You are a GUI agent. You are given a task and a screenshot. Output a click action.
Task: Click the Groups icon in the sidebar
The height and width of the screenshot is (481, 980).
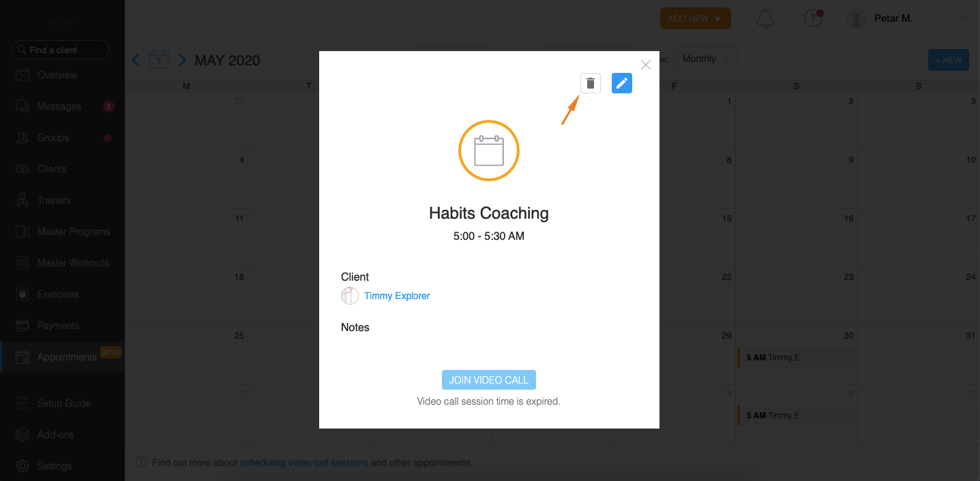pyautogui.click(x=23, y=138)
